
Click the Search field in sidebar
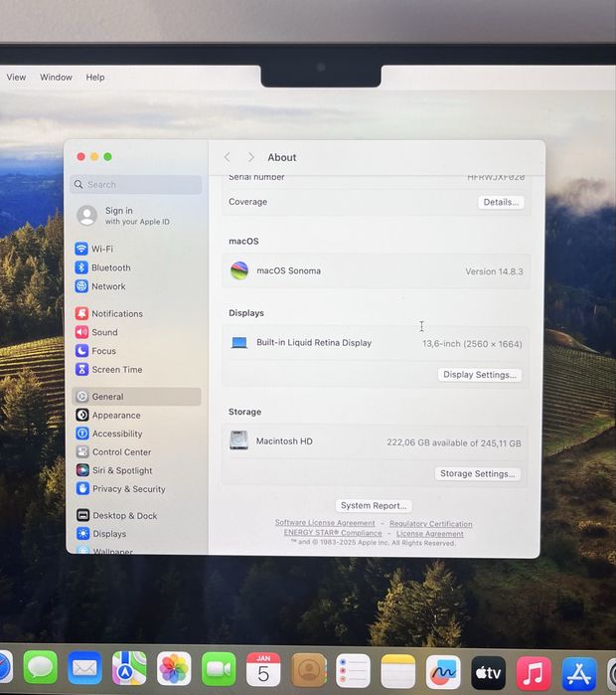coord(136,184)
